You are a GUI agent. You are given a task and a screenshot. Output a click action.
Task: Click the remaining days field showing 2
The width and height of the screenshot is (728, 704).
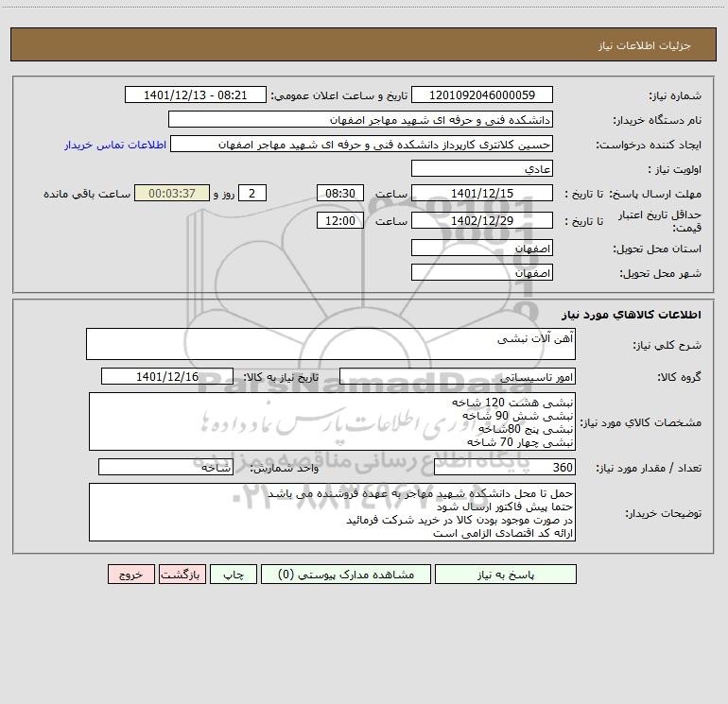tap(252, 193)
